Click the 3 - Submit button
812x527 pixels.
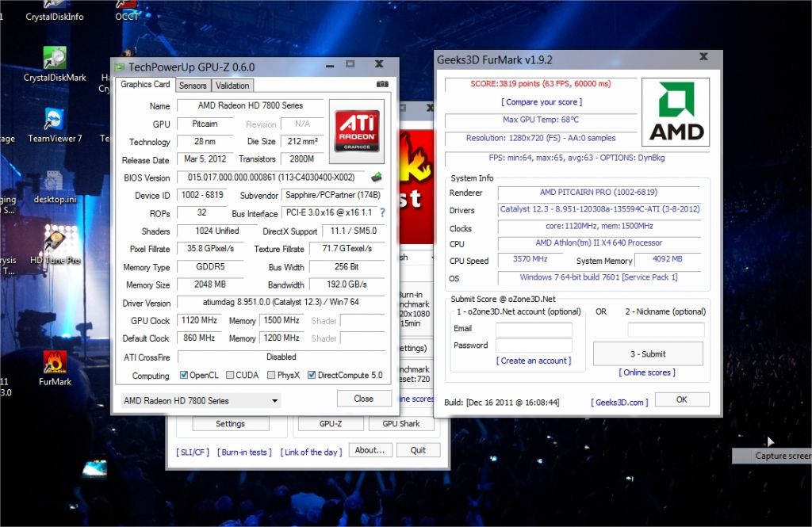pos(648,353)
